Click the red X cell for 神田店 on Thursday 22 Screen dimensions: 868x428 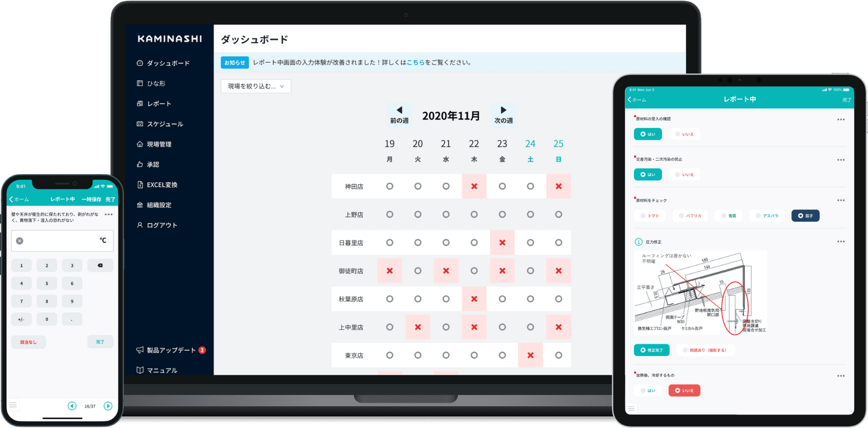(x=474, y=186)
